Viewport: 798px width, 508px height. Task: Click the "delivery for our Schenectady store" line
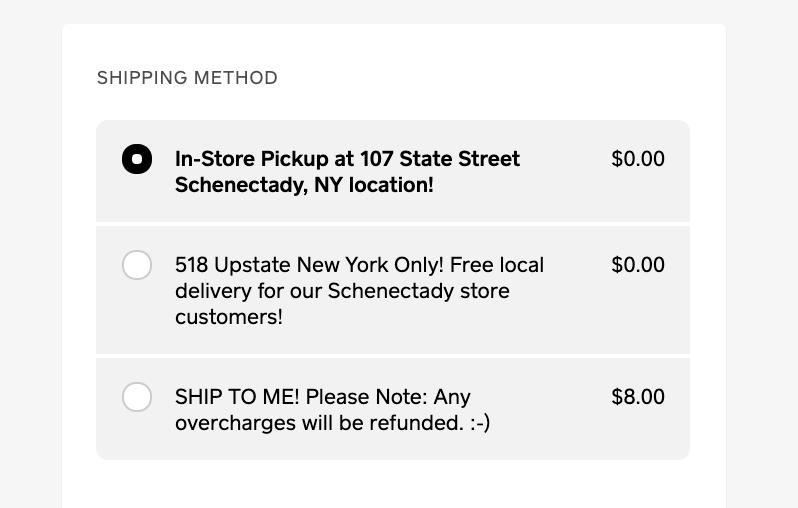(x=342, y=291)
